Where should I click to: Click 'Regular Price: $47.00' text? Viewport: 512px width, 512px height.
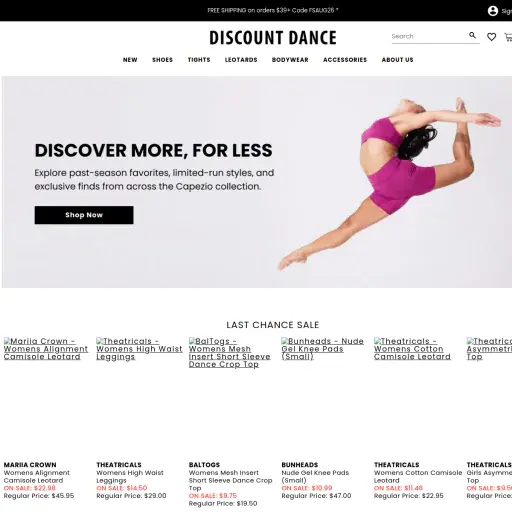tap(316, 496)
